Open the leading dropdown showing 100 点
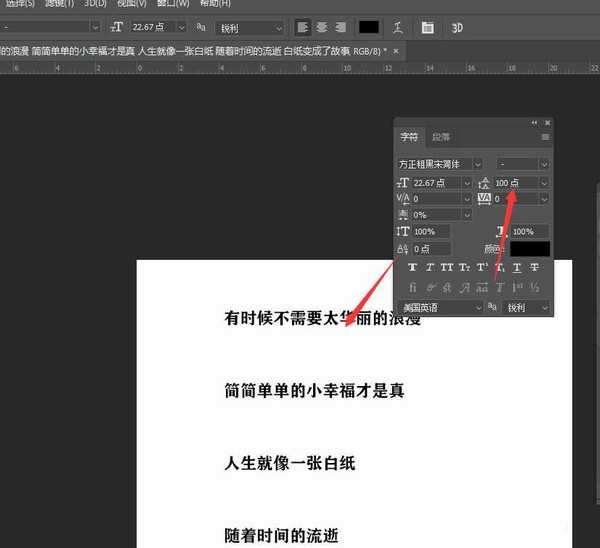 pos(544,183)
